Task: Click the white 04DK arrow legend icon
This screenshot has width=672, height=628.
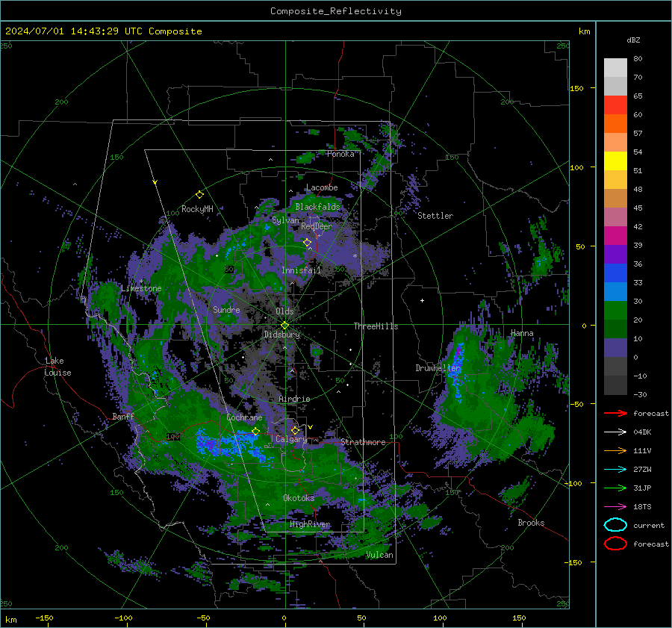Action: [615, 432]
